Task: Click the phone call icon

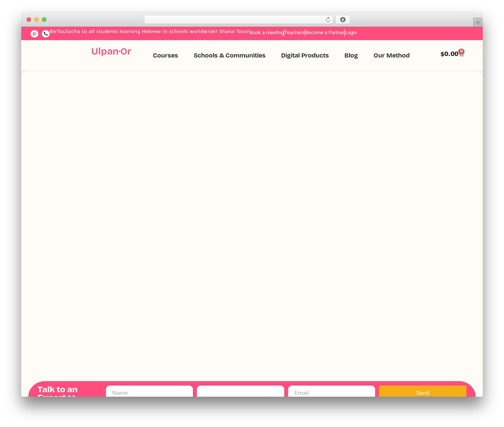Action: 46,34
